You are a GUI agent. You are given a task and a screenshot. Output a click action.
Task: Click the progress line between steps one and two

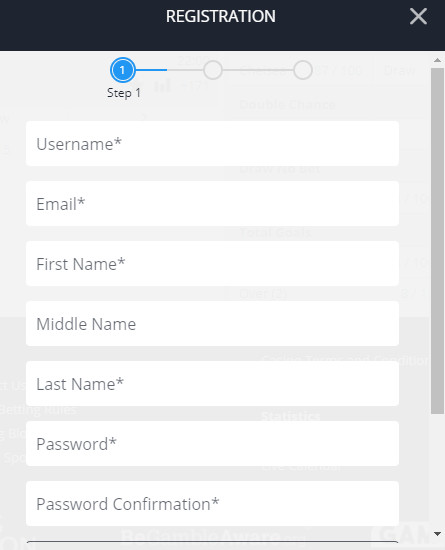(x=169, y=70)
